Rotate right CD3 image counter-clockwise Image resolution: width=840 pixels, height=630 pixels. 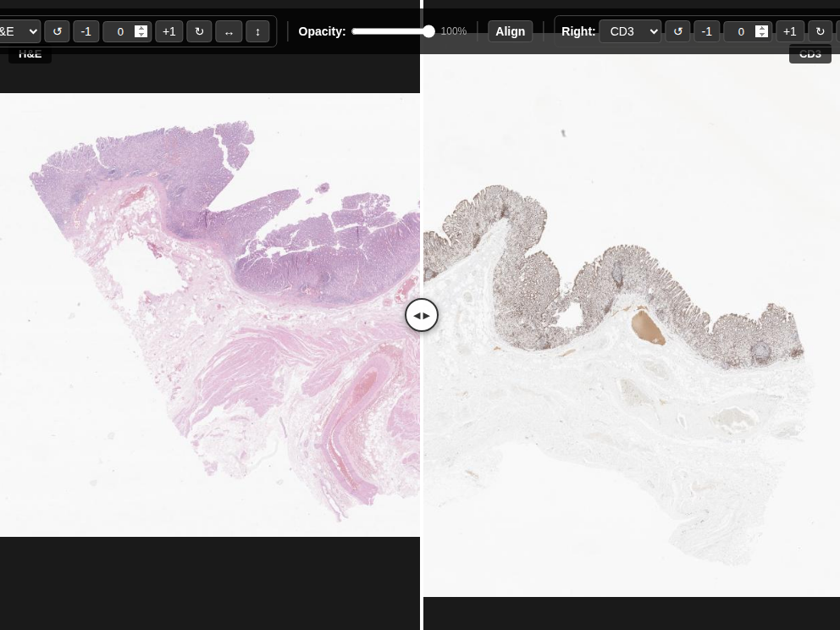[x=677, y=31]
